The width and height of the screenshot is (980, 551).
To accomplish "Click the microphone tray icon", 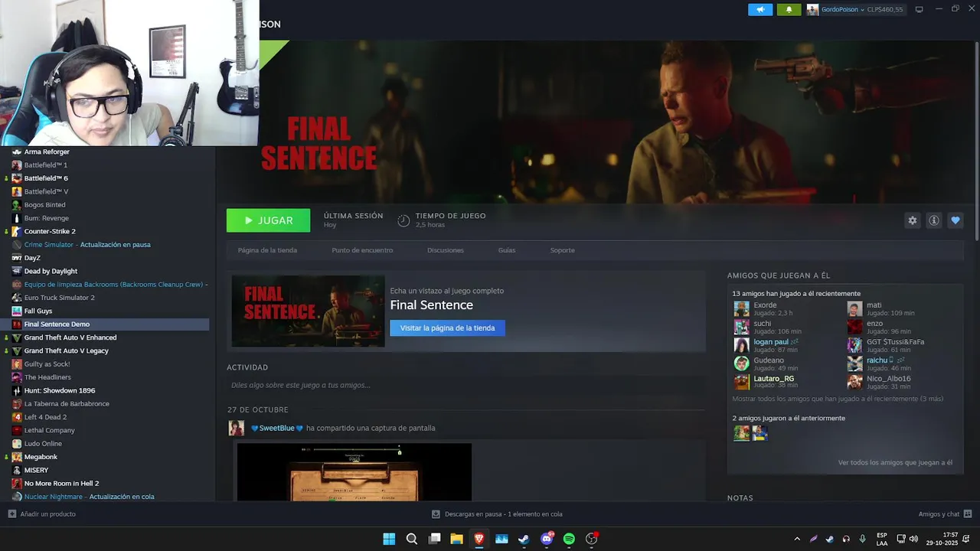I will 863,539.
